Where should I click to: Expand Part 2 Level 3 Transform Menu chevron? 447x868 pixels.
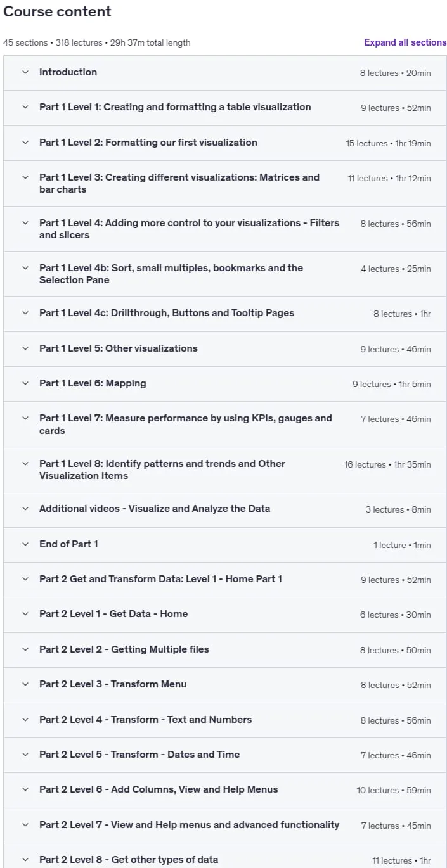click(25, 684)
